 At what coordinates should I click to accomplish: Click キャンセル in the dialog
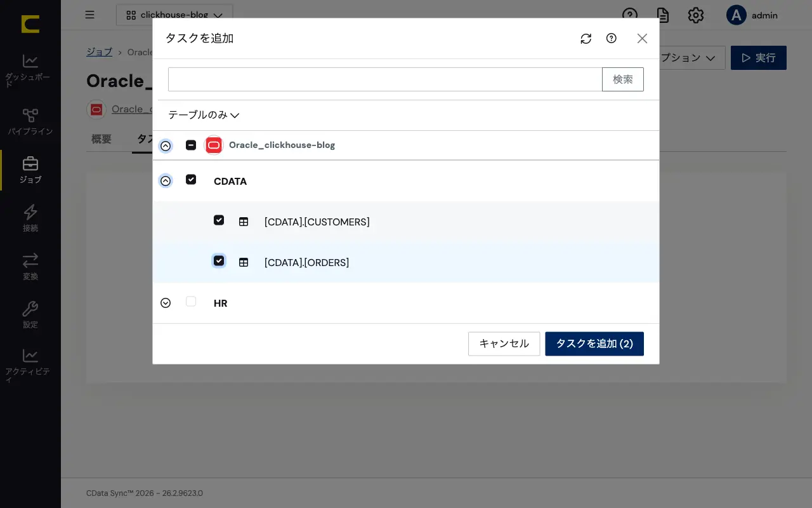504,344
